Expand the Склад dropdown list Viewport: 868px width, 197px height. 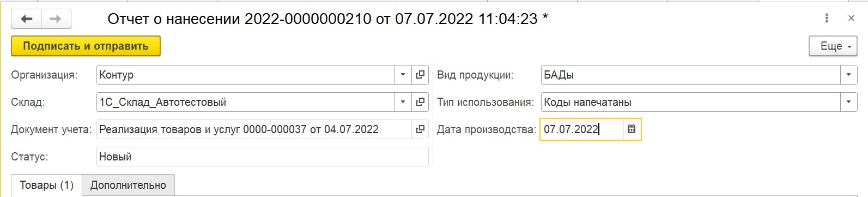[403, 102]
